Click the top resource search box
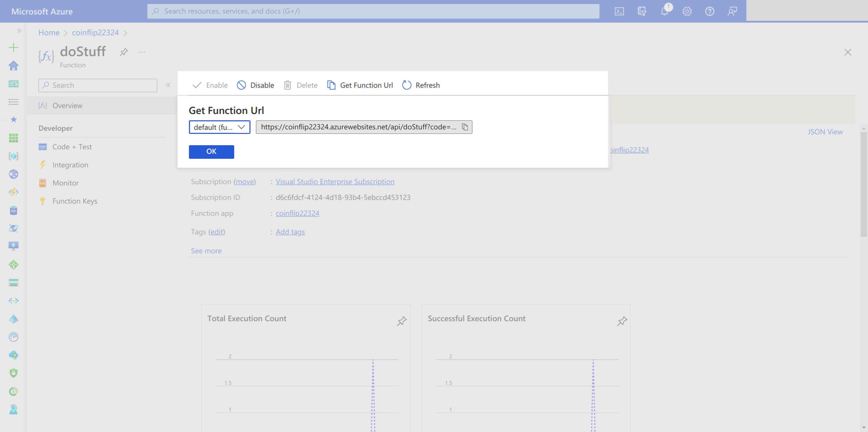 tap(373, 11)
